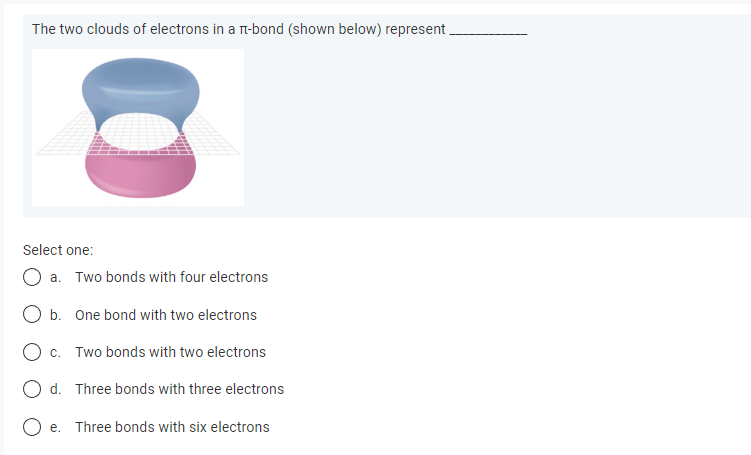Select radio button for option d
The image size is (751, 455).
pyautogui.click(x=32, y=389)
